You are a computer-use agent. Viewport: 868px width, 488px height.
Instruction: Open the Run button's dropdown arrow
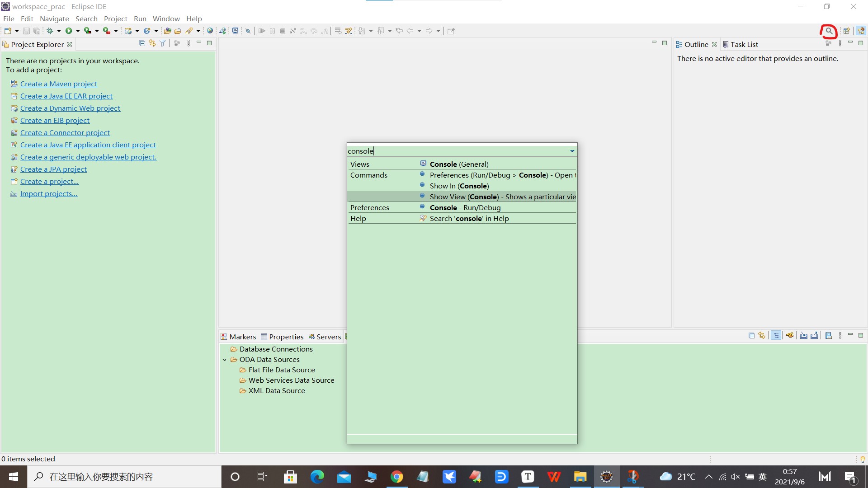(x=78, y=31)
